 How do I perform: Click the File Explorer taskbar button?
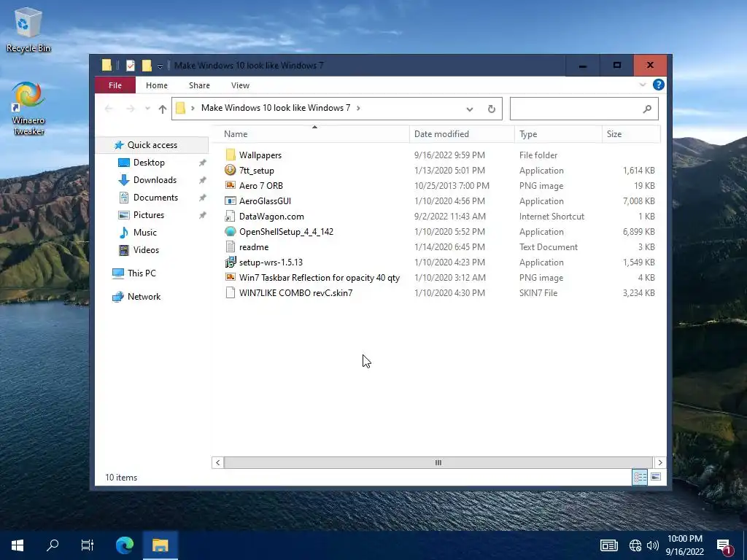[160, 545]
